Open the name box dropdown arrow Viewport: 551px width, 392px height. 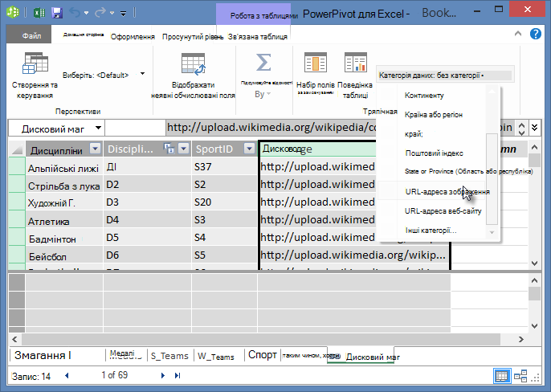(98, 128)
